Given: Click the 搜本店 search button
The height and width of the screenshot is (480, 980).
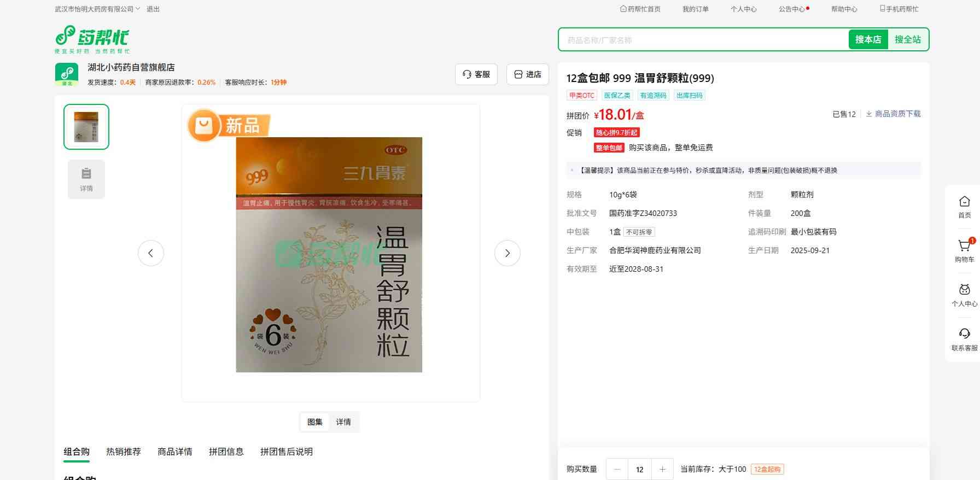Looking at the screenshot, I should tap(868, 39).
